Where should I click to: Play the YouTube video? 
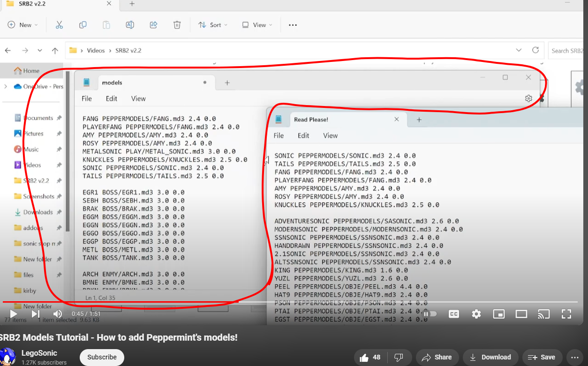point(14,314)
